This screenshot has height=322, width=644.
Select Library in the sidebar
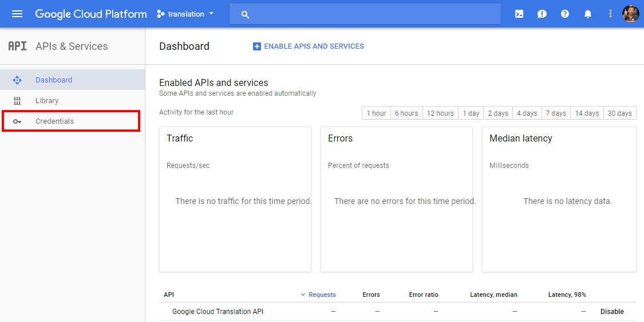pyautogui.click(x=72, y=101)
